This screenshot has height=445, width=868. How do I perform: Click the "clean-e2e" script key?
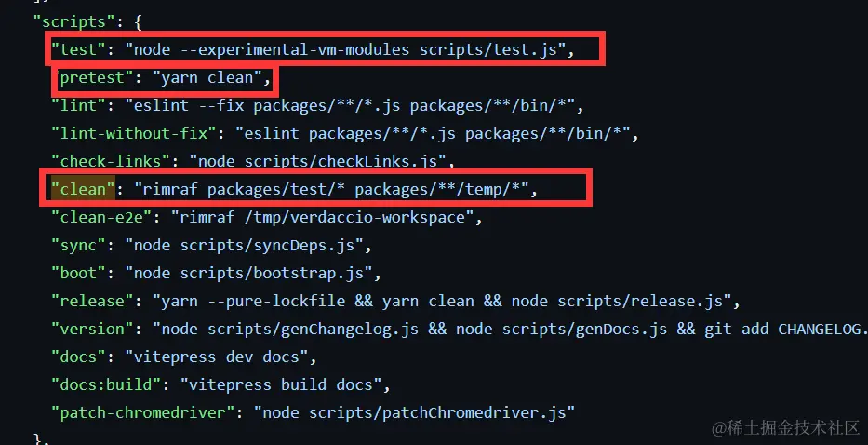[105, 218]
